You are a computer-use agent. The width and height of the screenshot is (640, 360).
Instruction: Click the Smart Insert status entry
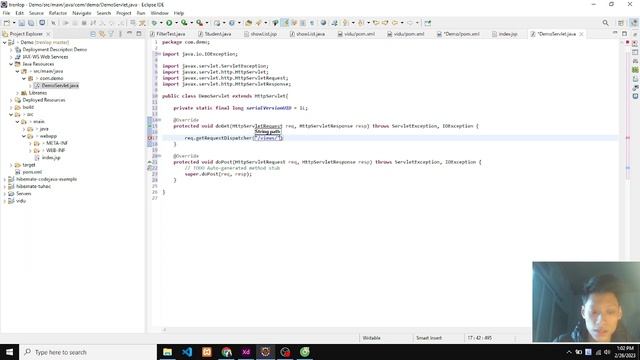[429, 338]
